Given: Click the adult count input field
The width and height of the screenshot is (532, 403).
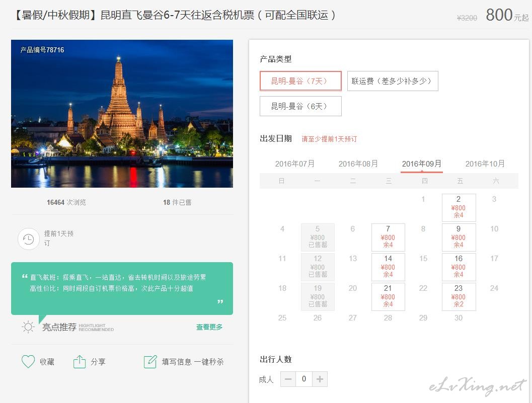Looking at the screenshot, I should 304,379.
